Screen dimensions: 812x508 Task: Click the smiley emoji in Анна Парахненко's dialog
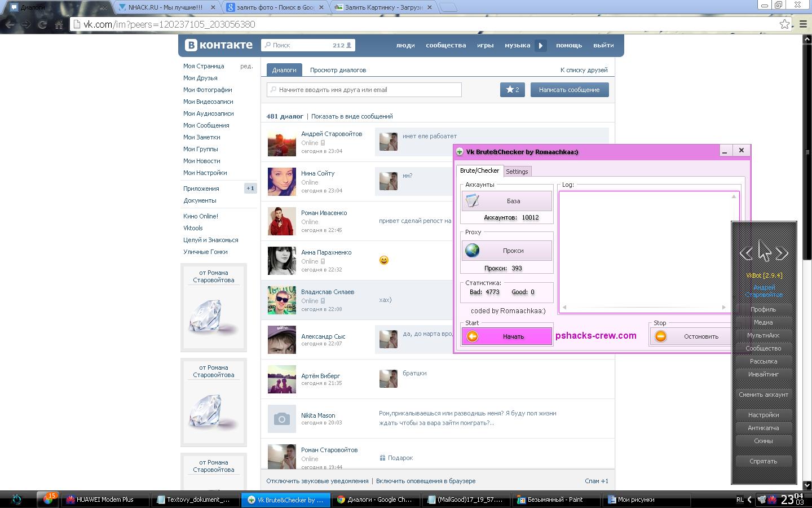point(384,260)
